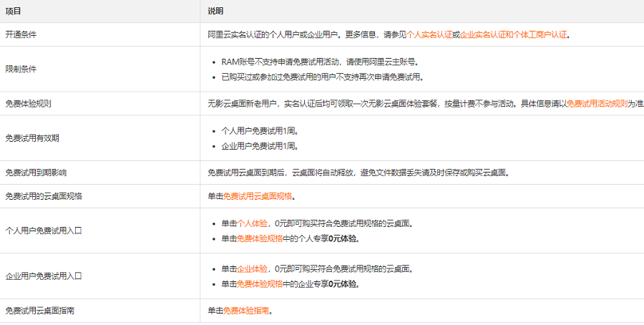Click the 项目 column header
The image size is (644, 325).
pos(13,11)
